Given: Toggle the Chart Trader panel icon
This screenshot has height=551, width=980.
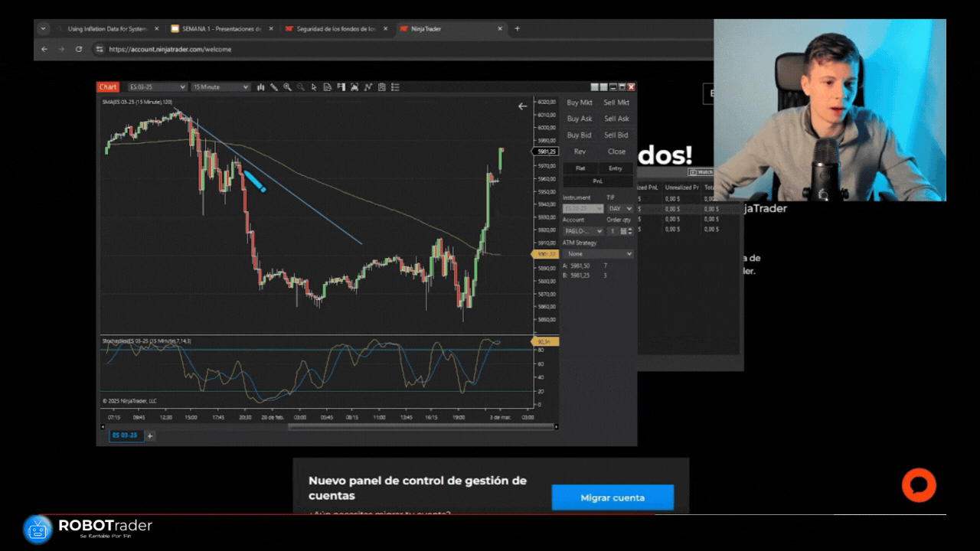Looking at the screenshot, I should [341, 87].
